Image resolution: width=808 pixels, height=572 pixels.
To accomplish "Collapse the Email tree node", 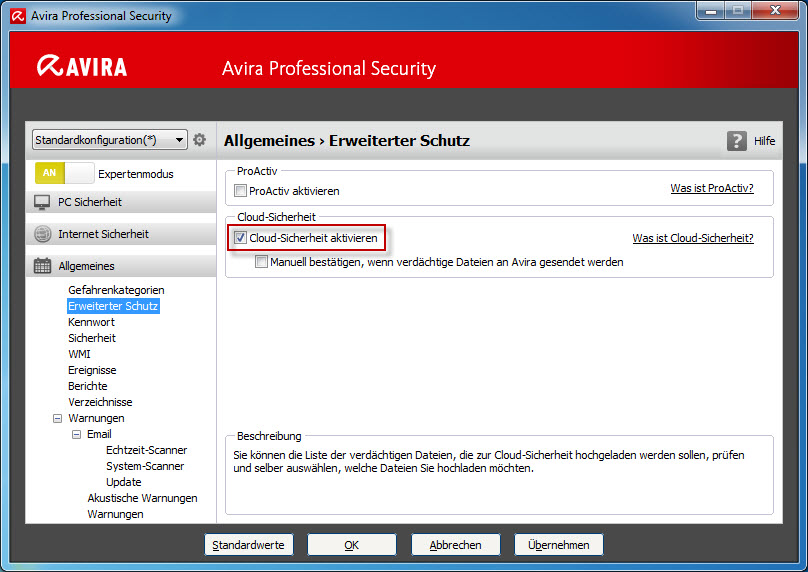I will click(x=76, y=434).
